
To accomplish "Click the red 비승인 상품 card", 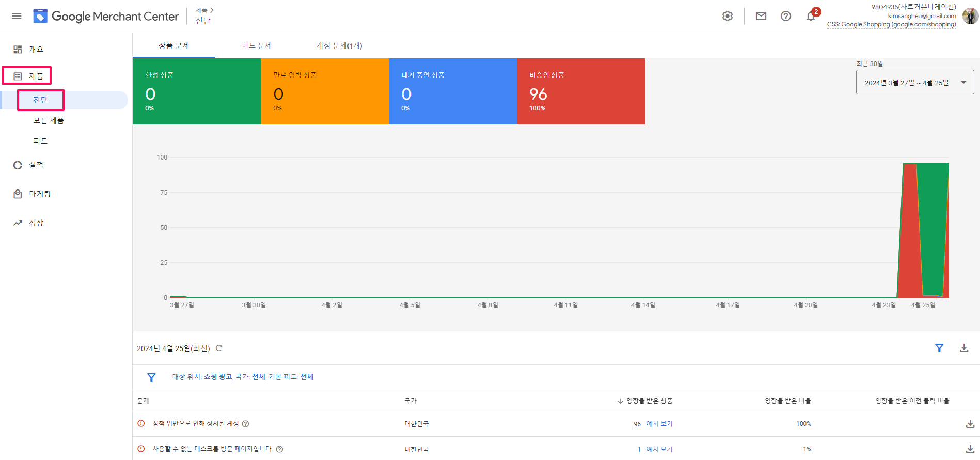I will [581, 91].
